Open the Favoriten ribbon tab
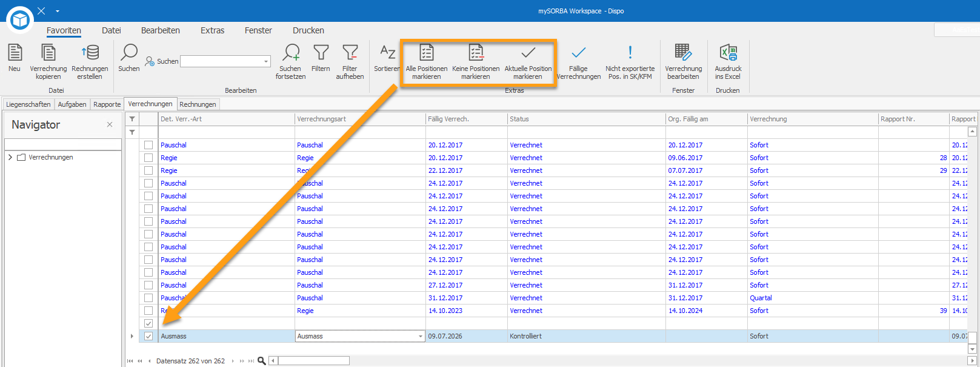 tap(64, 30)
